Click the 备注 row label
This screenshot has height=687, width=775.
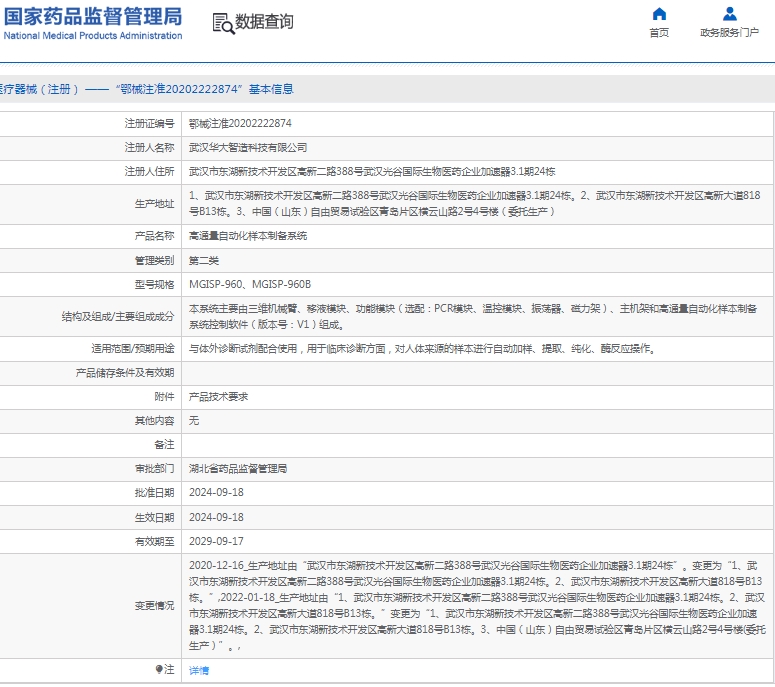[164, 445]
